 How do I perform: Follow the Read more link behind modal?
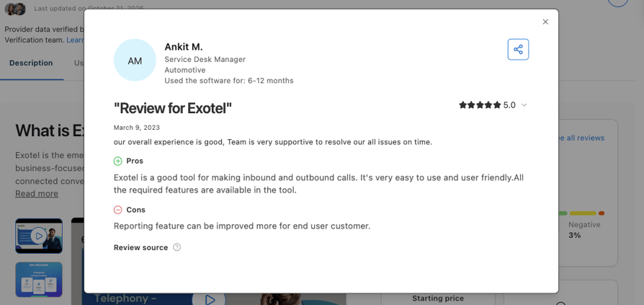click(37, 194)
